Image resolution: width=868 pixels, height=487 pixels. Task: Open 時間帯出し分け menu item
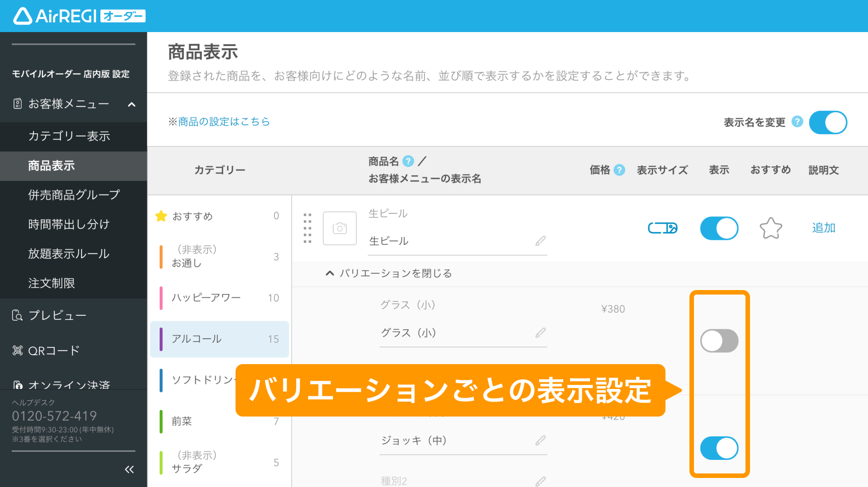73,224
